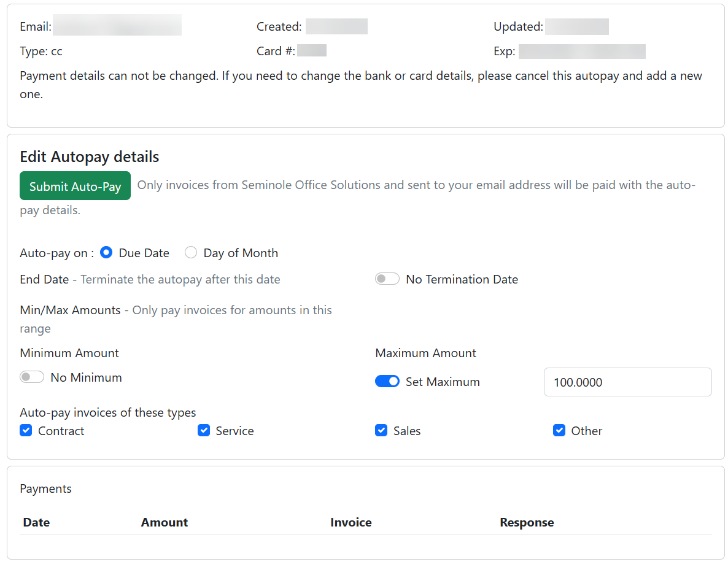The image size is (728, 567).
Task: Enable the No Minimum toggle
Action: [x=32, y=377]
